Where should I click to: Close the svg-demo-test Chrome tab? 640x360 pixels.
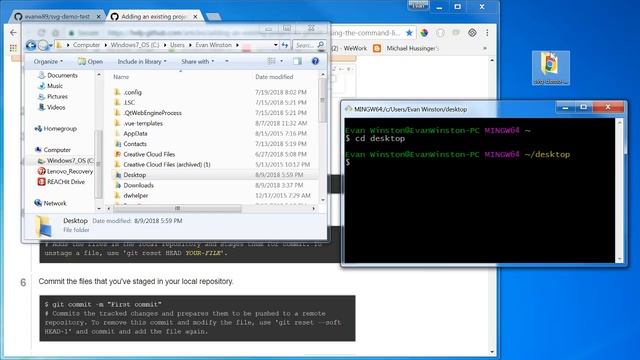point(98,17)
